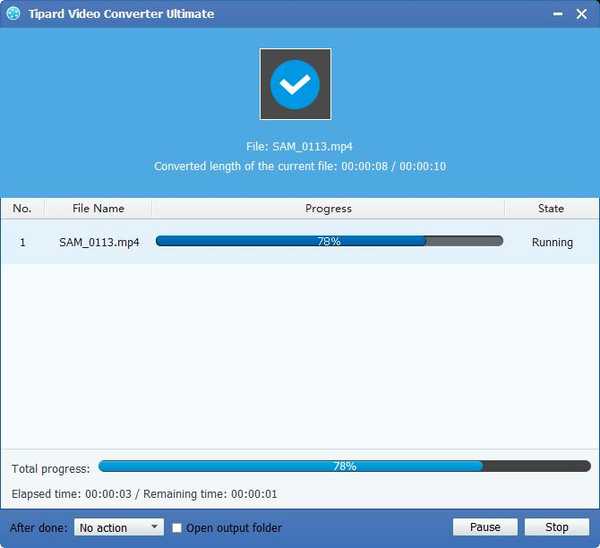Click the SAM_0113.mp4 file progress bar
This screenshot has height=548, width=600.
point(329,241)
